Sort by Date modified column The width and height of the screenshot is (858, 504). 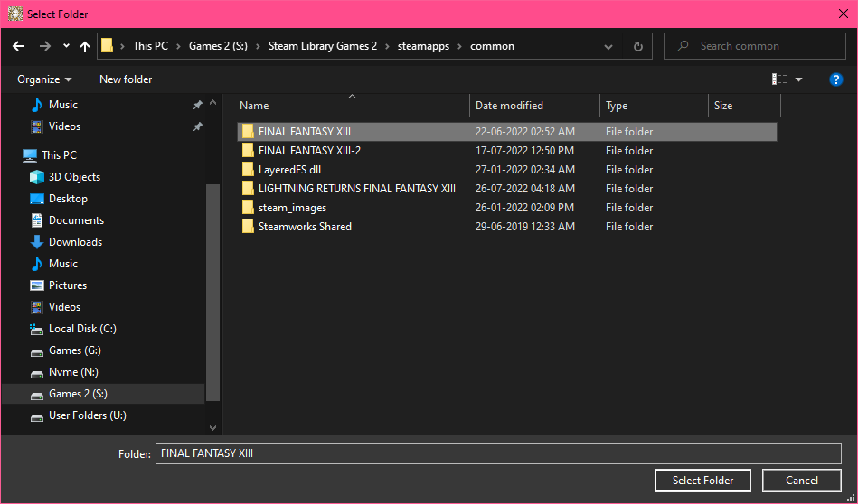point(534,106)
